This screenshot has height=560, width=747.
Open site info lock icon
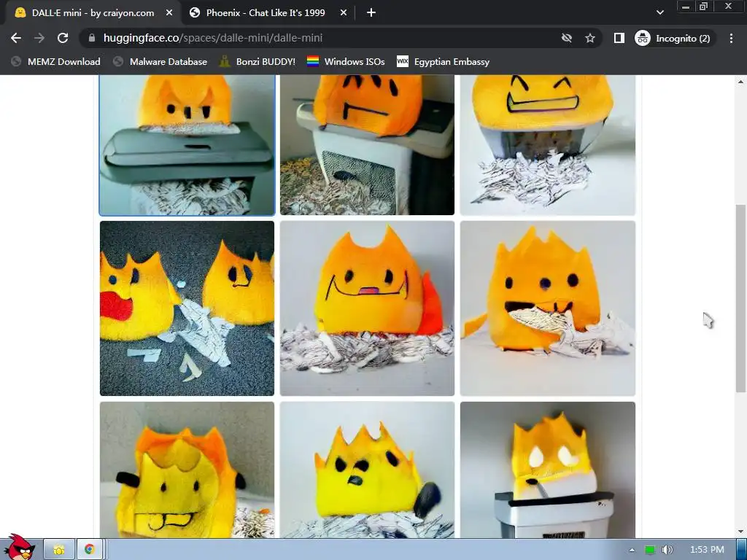[x=92, y=38]
